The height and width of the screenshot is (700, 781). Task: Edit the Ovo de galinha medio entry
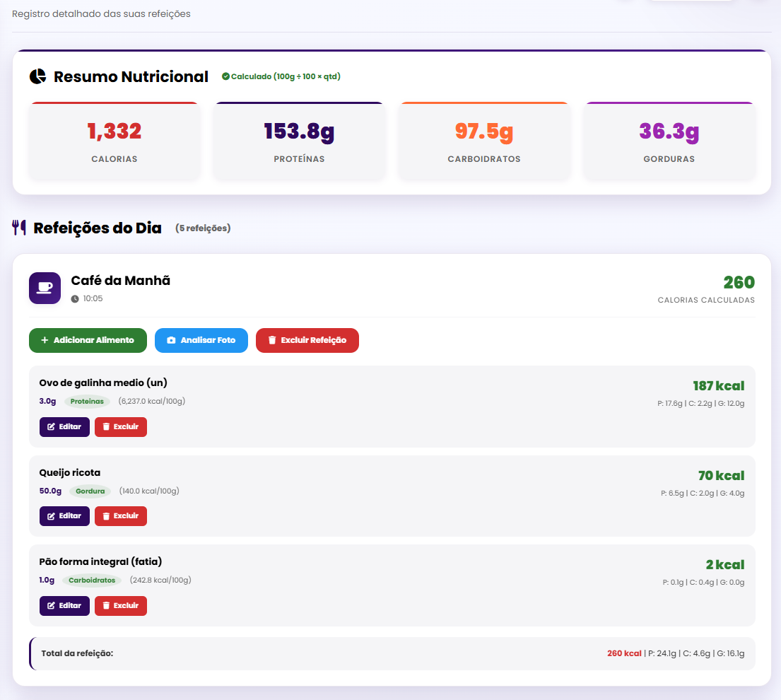pyautogui.click(x=64, y=427)
